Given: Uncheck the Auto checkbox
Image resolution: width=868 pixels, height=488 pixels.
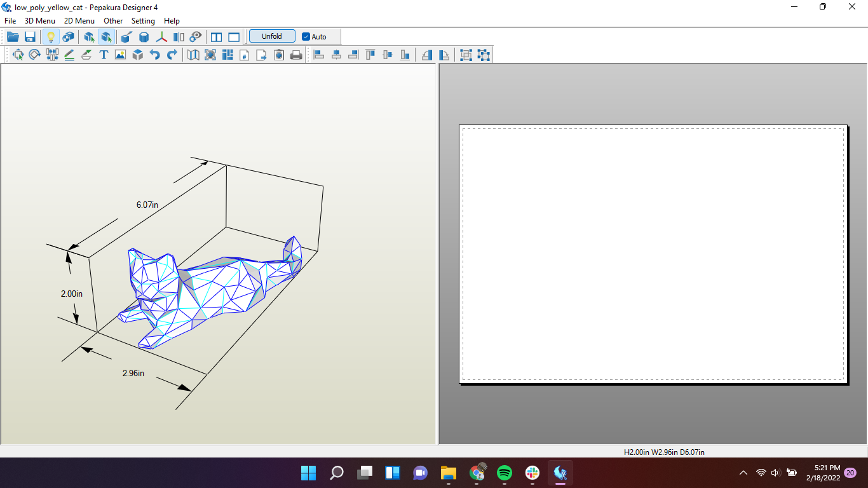Looking at the screenshot, I should pyautogui.click(x=306, y=36).
